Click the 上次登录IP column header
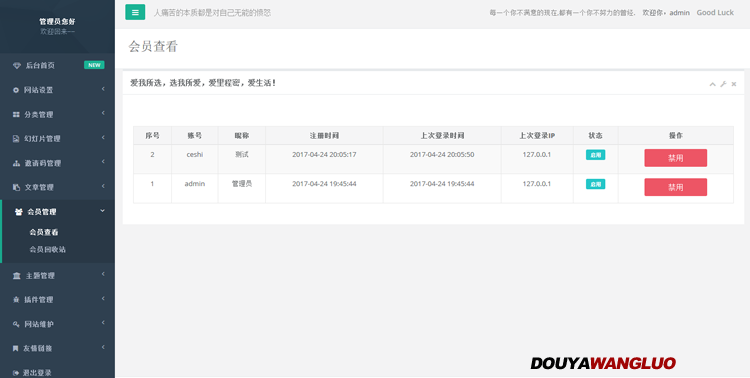Image resolution: width=750 pixels, height=378 pixels. (537, 136)
